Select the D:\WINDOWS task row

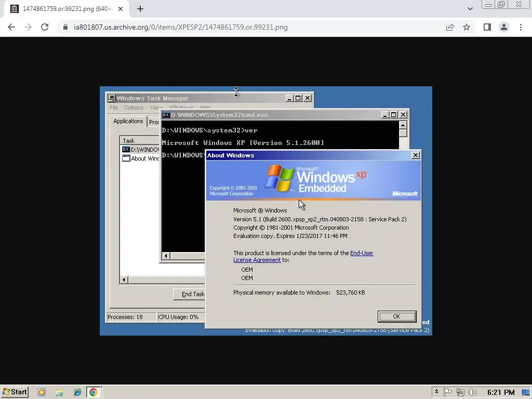click(140, 150)
